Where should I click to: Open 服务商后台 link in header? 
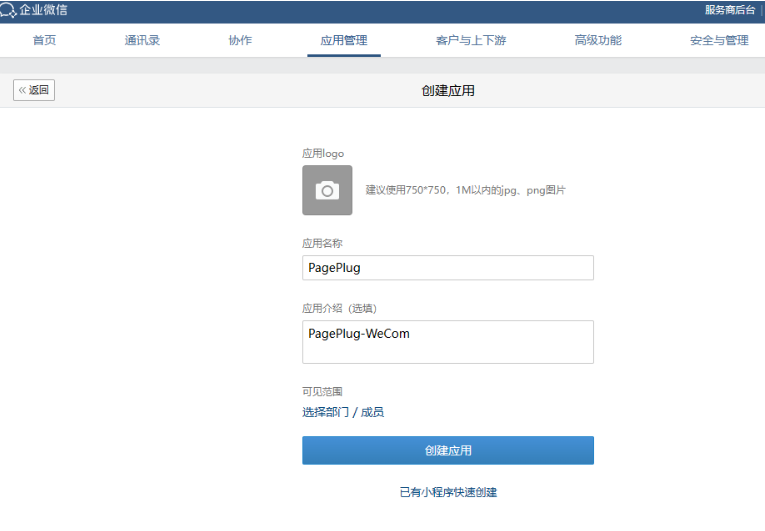(x=730, y=10)
